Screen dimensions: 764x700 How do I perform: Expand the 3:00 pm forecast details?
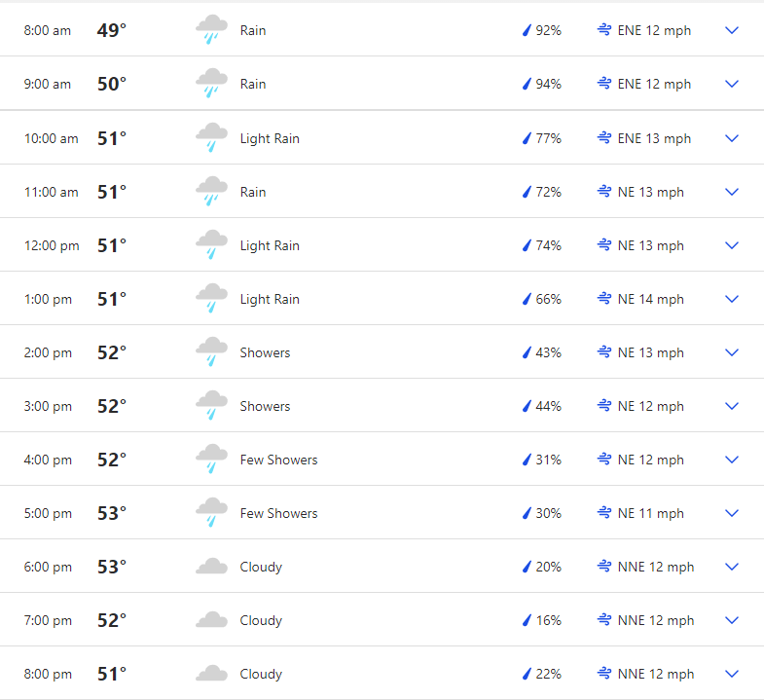pos(732,406)
